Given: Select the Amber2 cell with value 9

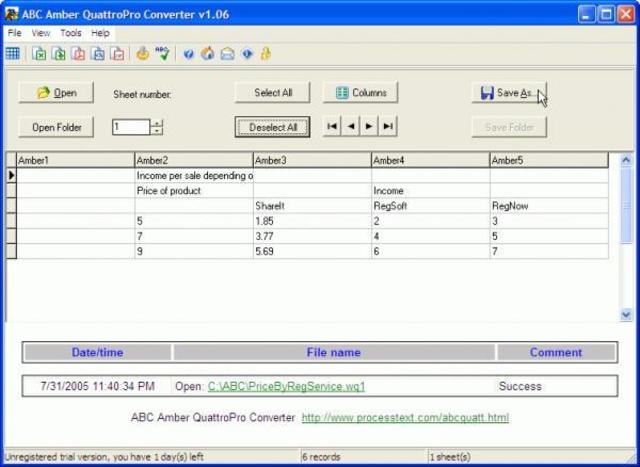Looking at the screenshot, I should (x=194, y=251).
